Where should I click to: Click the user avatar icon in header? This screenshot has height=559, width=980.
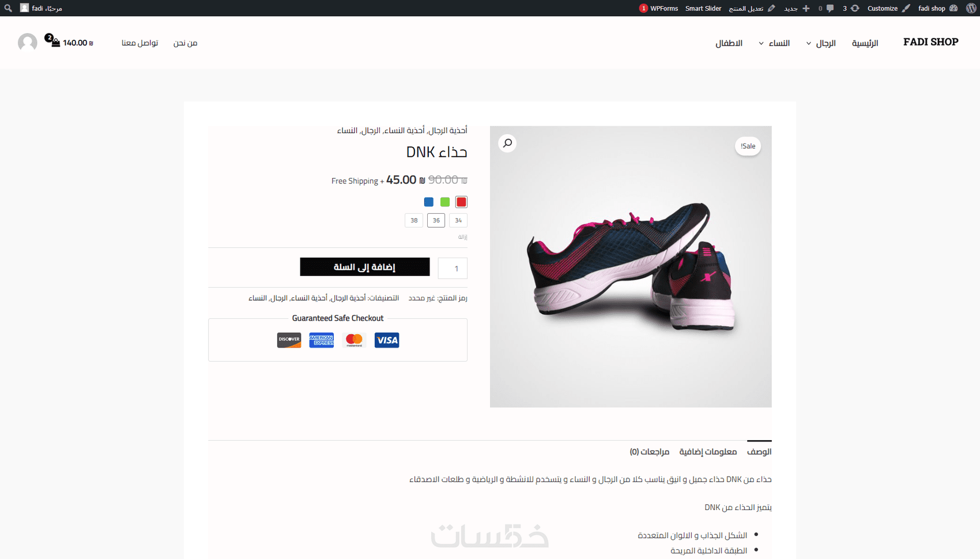[27, 43]
